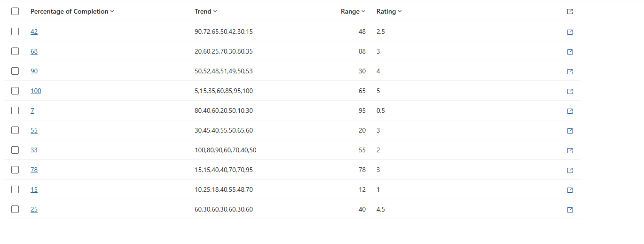Open the pop-out icon in the row with range 55

[x=570, y=150]
